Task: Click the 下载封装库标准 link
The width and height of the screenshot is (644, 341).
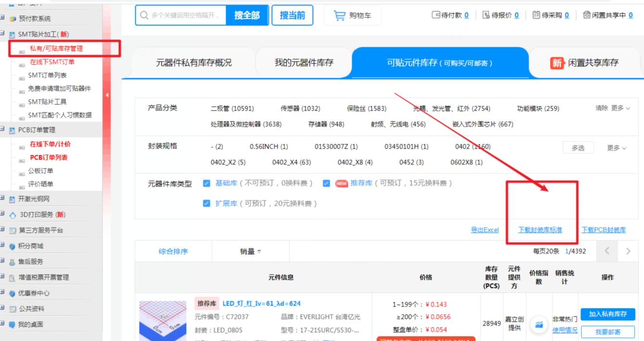Action: tap(540, 230)
